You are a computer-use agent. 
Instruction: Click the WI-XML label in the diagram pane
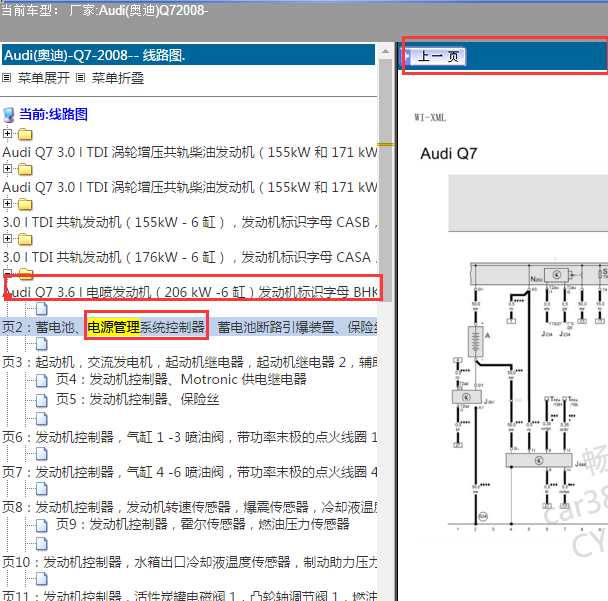point(430,117)
